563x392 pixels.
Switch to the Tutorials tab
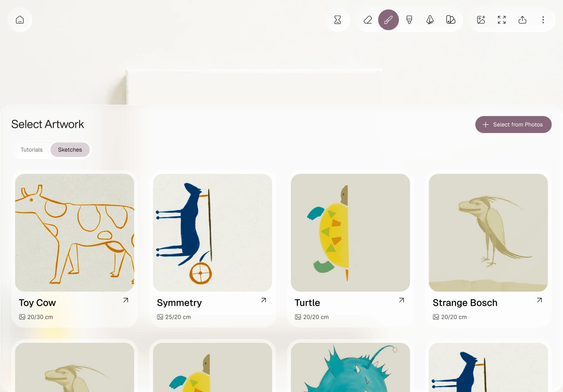[x=32, y=150]
